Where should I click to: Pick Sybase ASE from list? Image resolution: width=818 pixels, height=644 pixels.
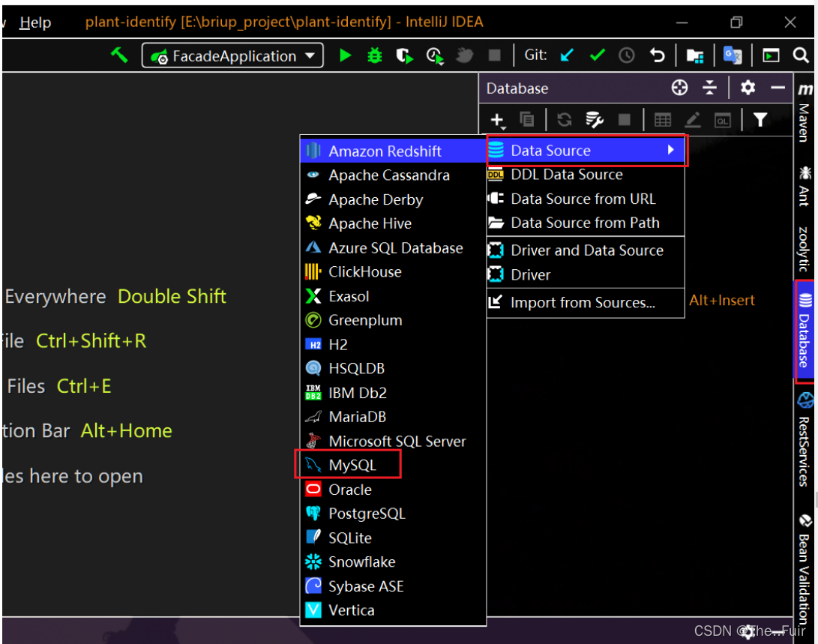pyautogui.click(x=394, y=586)
